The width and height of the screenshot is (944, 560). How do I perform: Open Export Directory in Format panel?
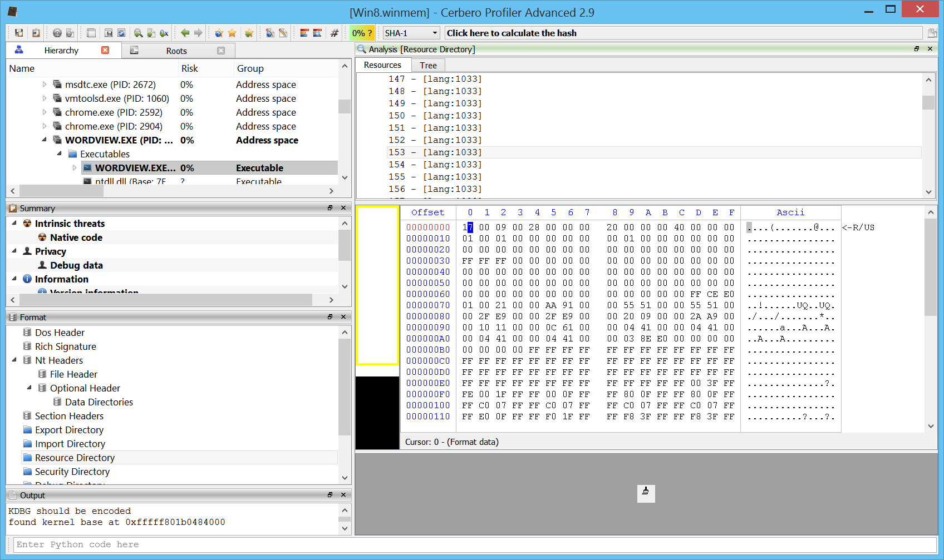click(x=69, y=430)
